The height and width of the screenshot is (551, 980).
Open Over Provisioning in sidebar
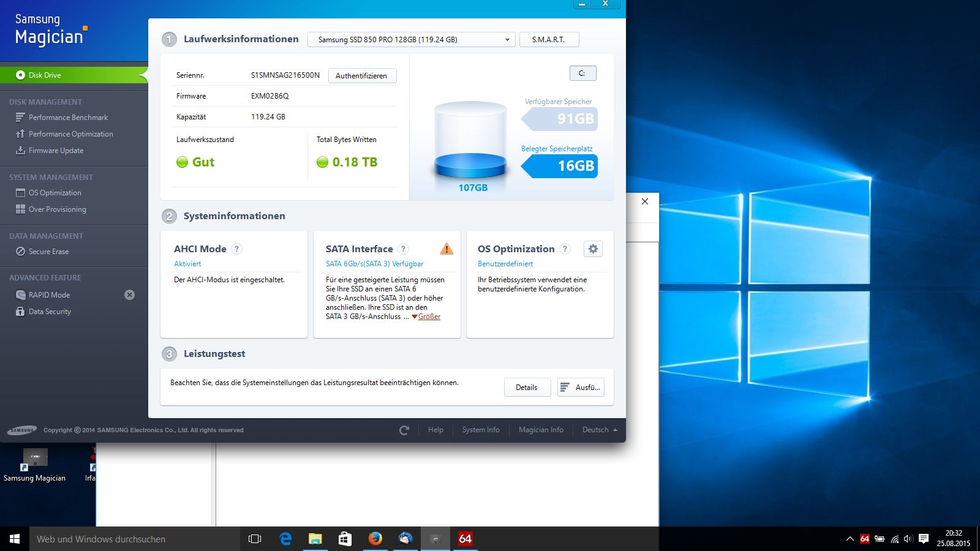(x=57, y=209)
